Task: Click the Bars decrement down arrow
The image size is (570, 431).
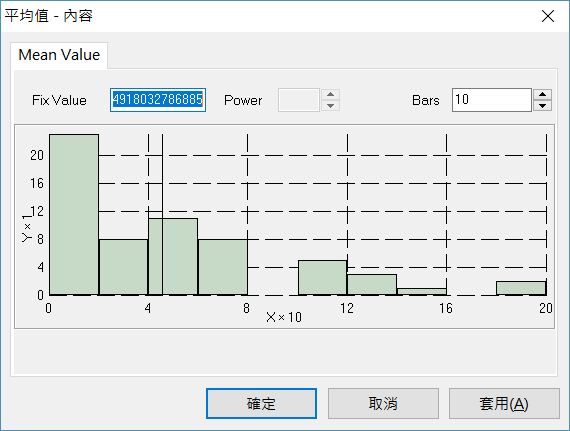Action: coord(542,106)
